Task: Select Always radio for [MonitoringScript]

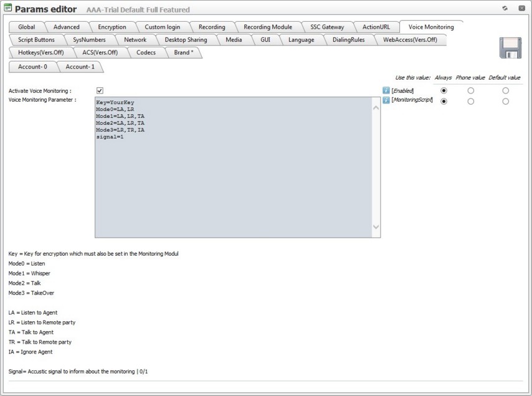Action: click(444, 101)
